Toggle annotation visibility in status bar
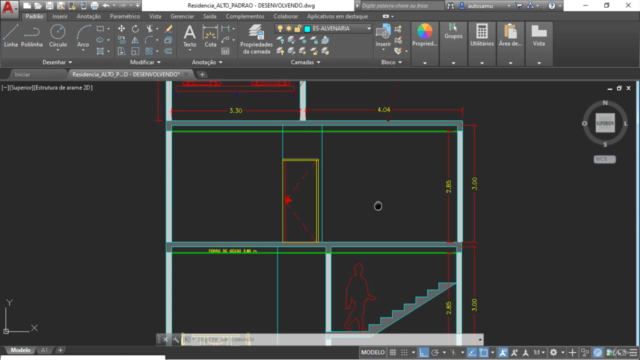The image size is (640, 360). tap(503, 352)
